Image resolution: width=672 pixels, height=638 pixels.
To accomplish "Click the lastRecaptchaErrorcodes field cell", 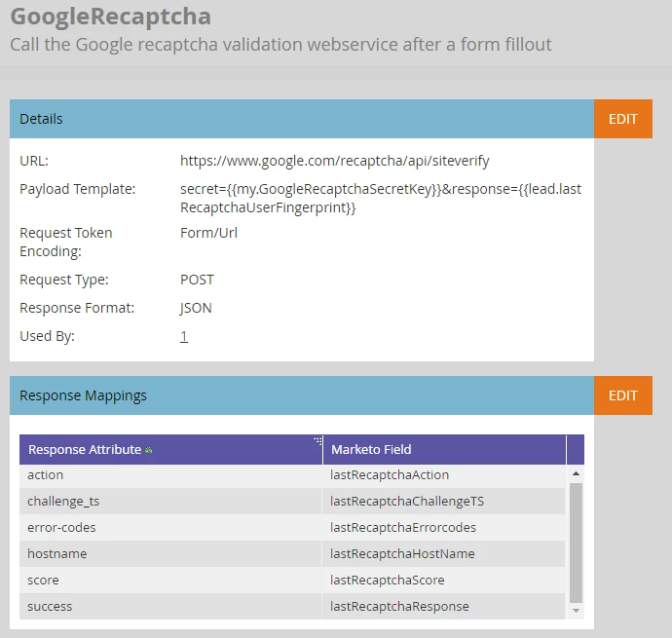I will click(443, 527).
